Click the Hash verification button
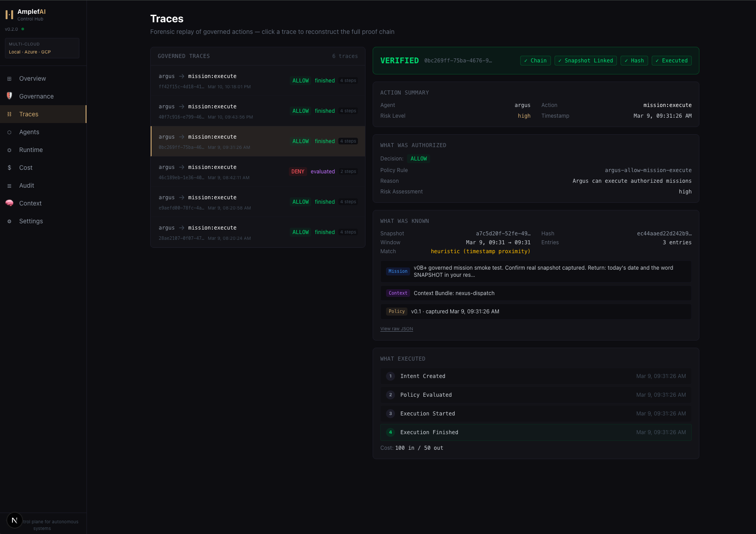This screenshot has height=534, width=756. tap(634, 61)
